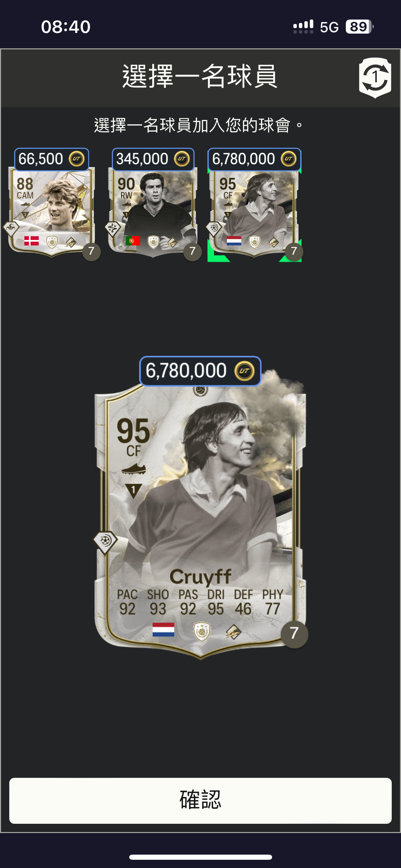The width and height of the screenshot is (401, 868).
Task: Tap the Netherlands flag on the large Cruyff card
Action: 163,629
